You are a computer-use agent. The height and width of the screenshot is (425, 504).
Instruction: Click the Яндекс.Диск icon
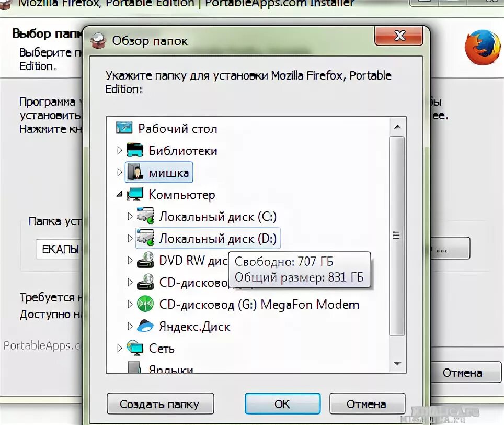click(146, 326)
